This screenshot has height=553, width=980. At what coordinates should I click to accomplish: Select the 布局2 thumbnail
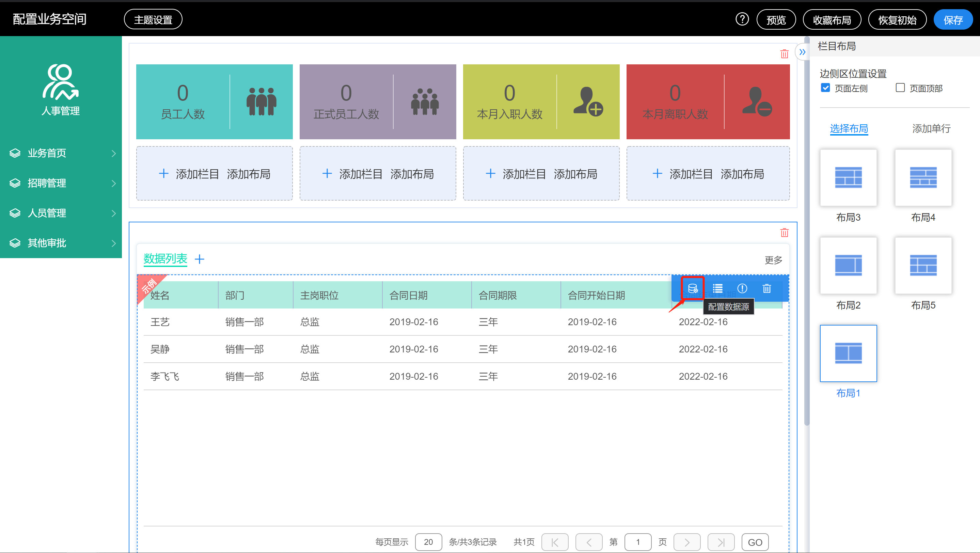click(x=848, y=265)
